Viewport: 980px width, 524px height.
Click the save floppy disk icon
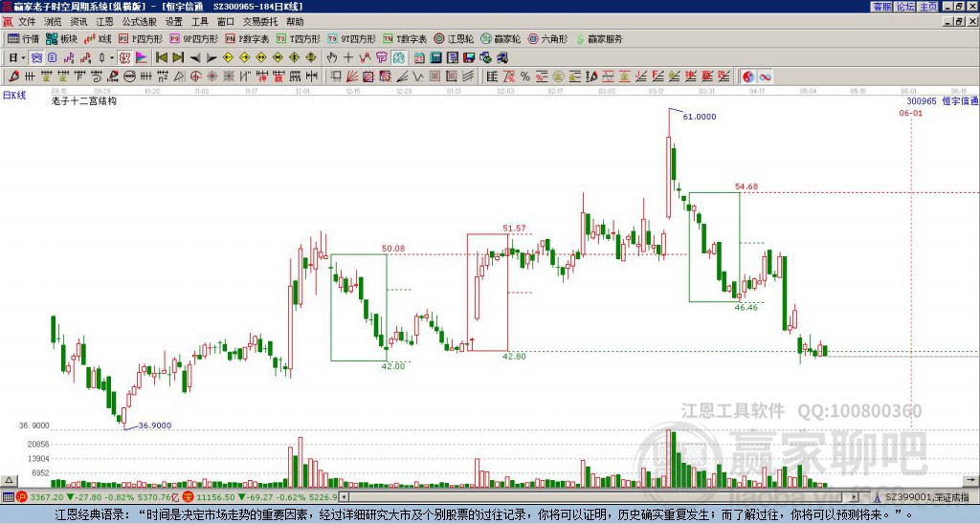(x=469, y=58)
